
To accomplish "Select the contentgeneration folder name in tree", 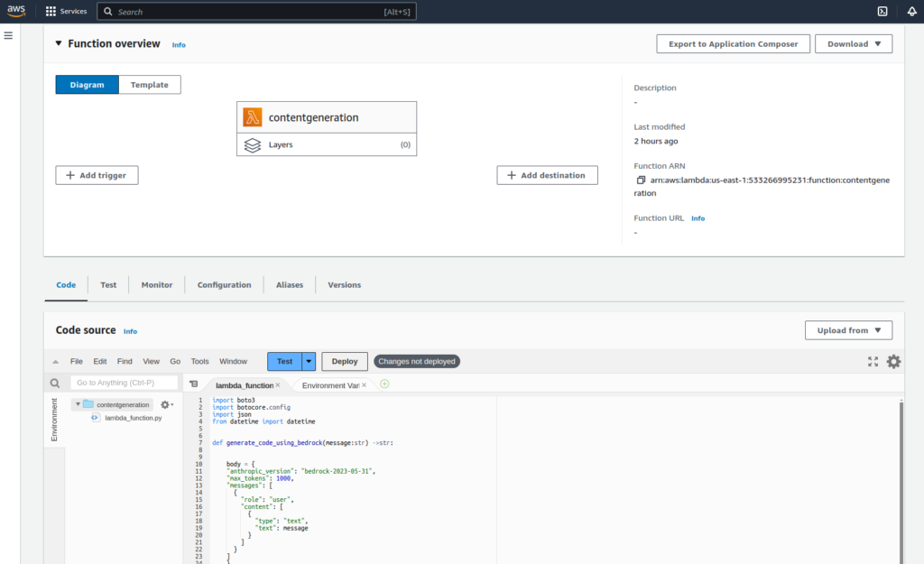I will (x=123, y=404).
